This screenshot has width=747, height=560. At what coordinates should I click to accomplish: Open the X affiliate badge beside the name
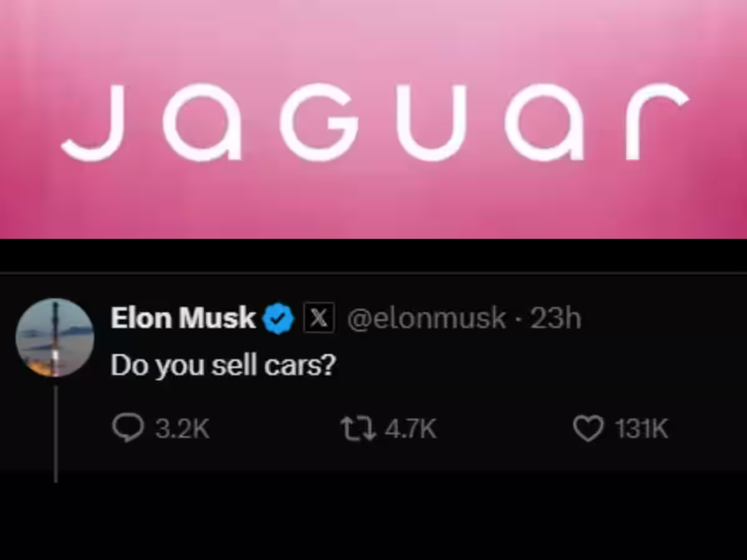pyautogui.click(x=319, y=317)
